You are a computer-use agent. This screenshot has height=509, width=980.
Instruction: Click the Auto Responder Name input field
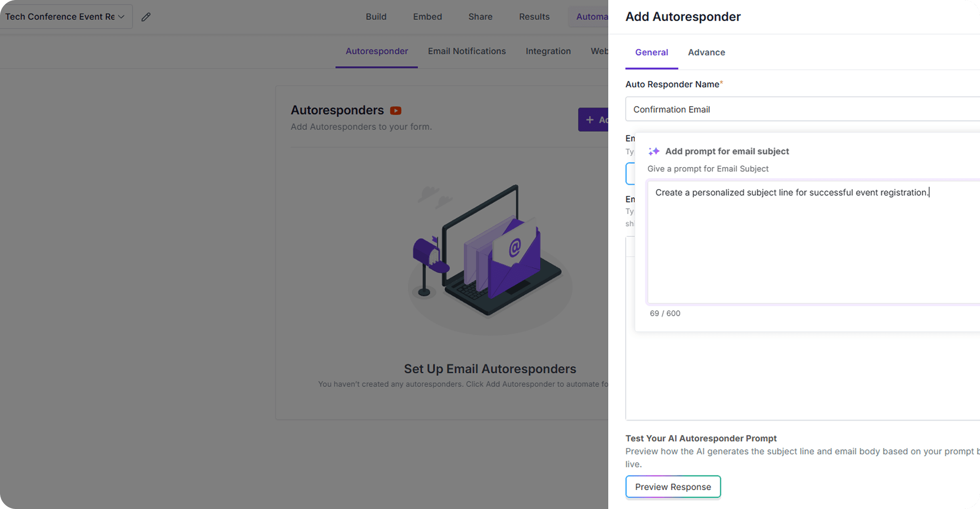click(802, 109)
